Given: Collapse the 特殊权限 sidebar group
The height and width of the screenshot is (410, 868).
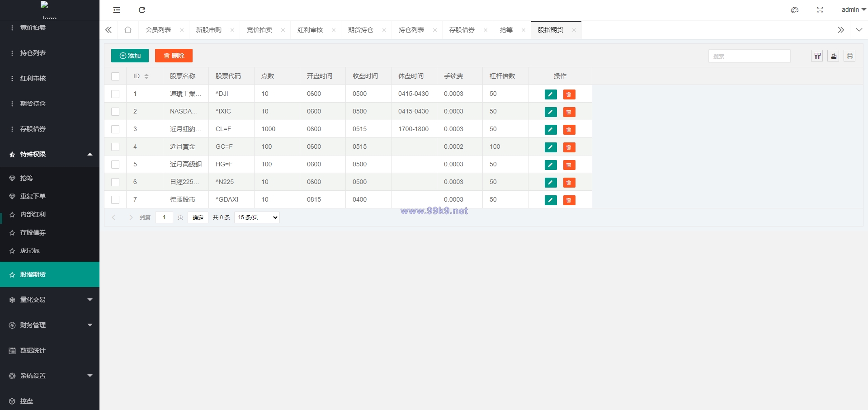Looking at the screenshot, I should coord(50,154).
